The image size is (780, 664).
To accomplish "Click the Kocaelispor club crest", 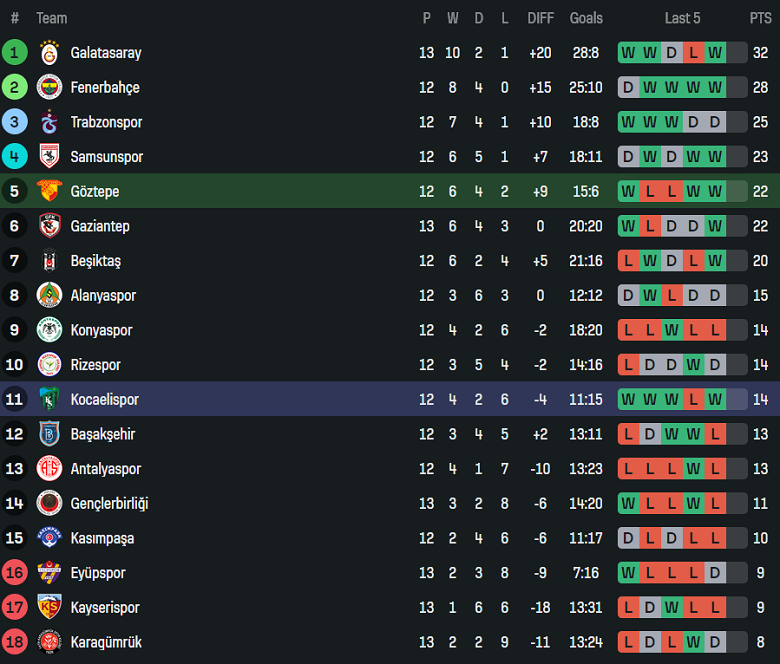I will point(49,400).
